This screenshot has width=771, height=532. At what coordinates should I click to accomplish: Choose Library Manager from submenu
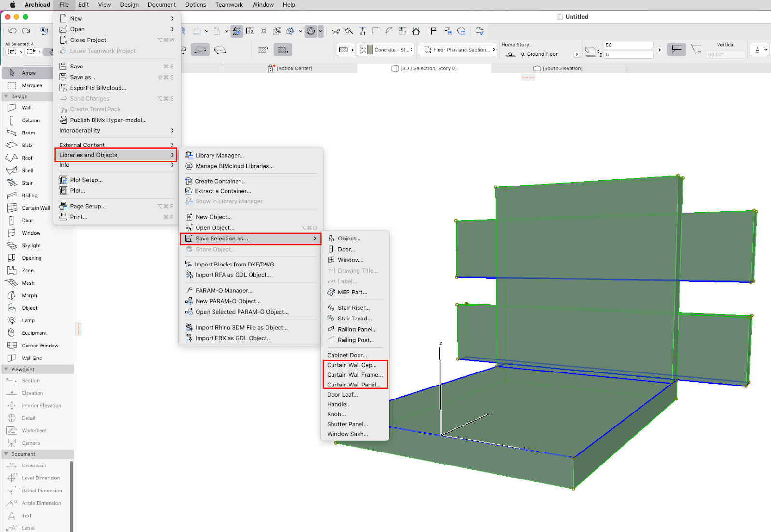click(x=220, y=155)
